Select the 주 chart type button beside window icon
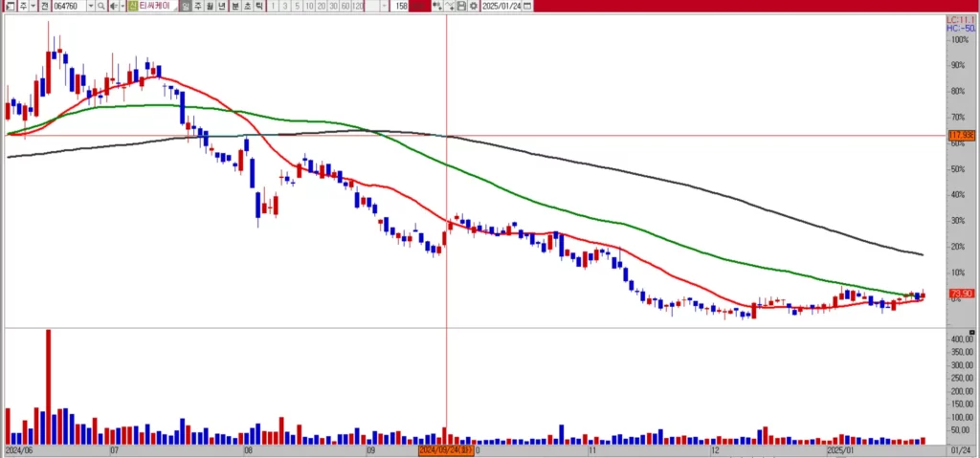The height and width of the screenshot is (458, 980). (x=23, y=7)
